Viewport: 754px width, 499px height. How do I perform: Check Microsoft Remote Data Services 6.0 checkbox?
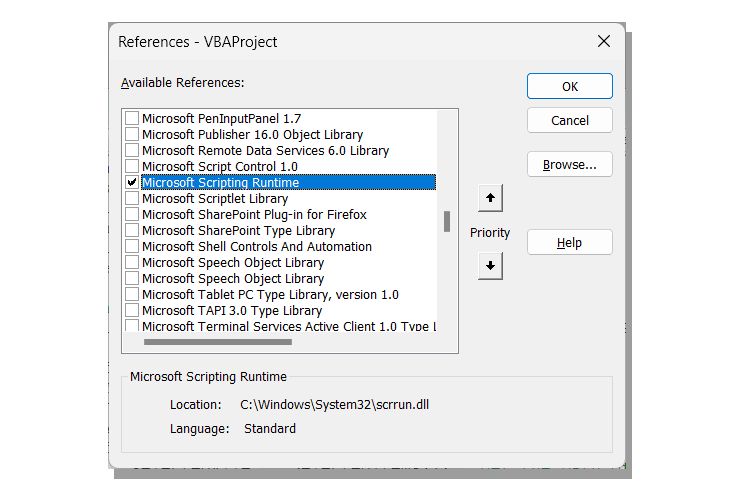tap(132, 150)
